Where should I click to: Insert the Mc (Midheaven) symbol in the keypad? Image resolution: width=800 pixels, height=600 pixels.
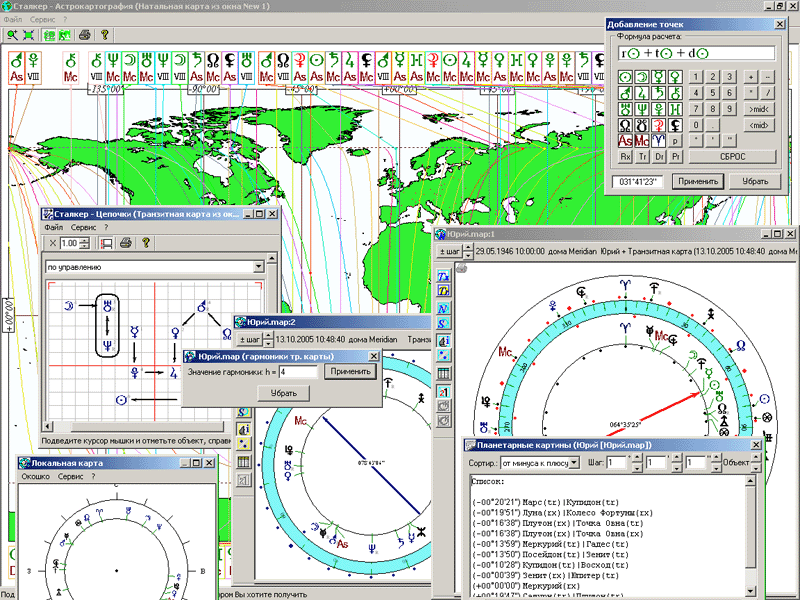[642, 140]
